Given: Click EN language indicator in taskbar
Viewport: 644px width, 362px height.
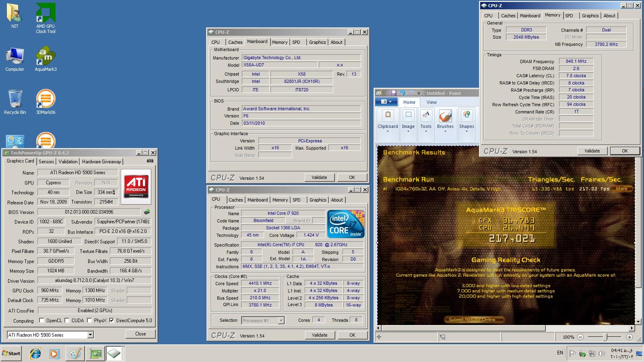Looking at the screenshot, I should pyautogui.click(x=560, y=353).
